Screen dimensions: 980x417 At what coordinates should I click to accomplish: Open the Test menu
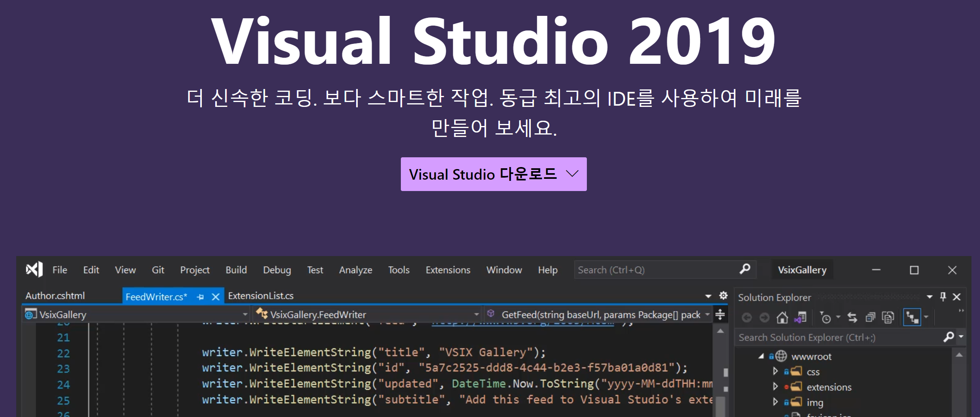coord(315,270)
